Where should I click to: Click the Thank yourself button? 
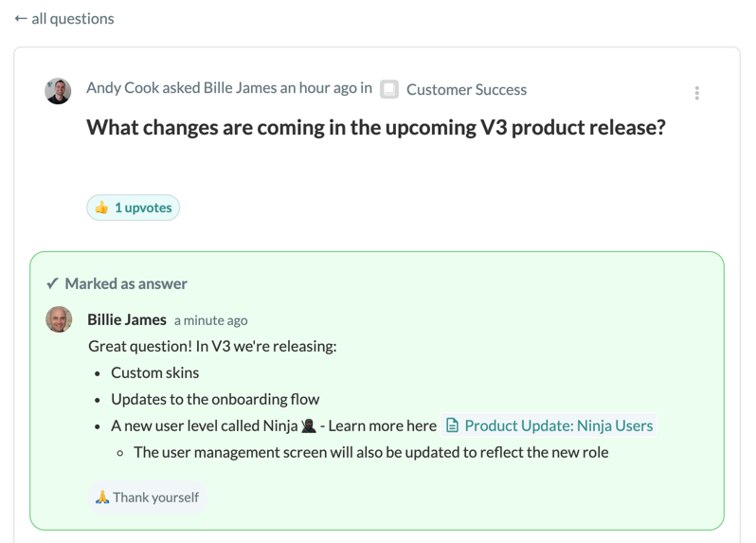[x=147, y=498]
